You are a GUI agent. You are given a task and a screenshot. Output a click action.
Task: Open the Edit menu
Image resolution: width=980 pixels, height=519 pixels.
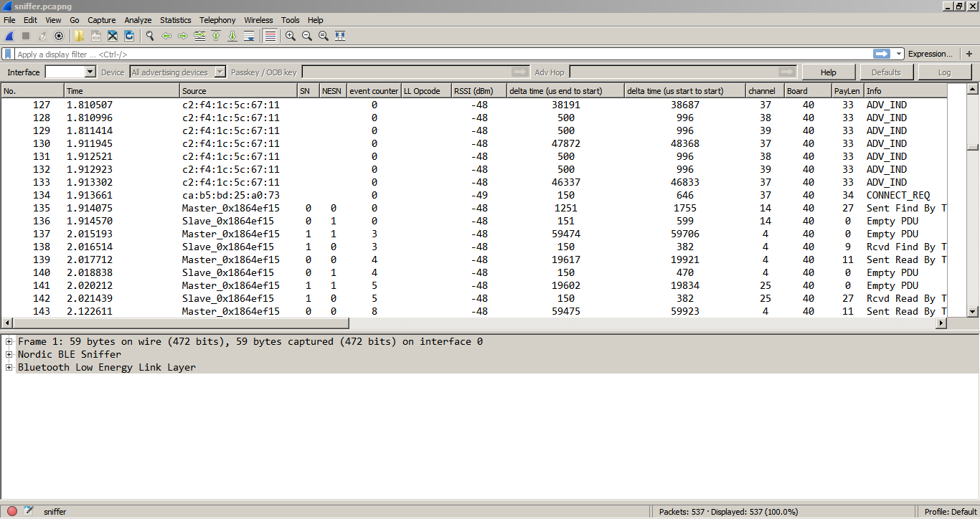tap(30, 20)
